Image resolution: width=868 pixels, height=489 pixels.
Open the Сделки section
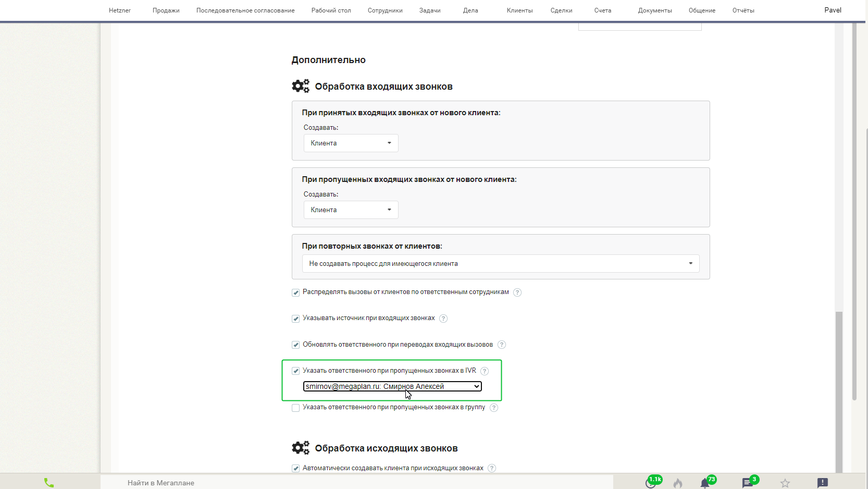(x=561, y=10)
